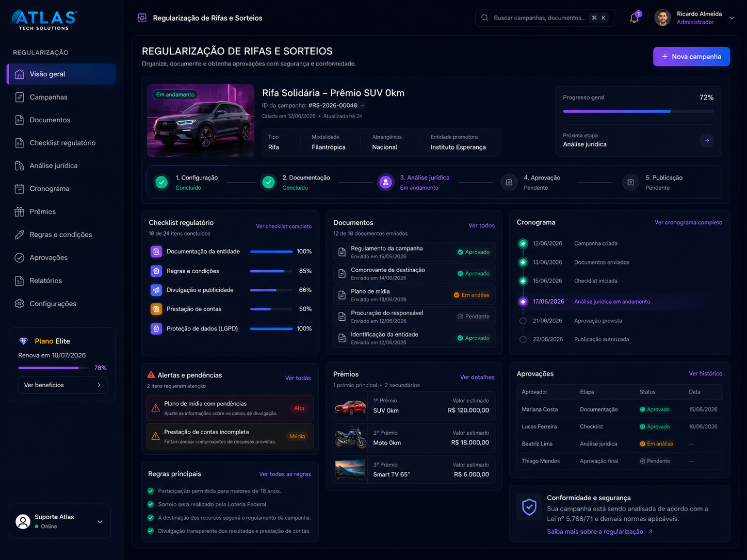Viewport: 747px width, 560px height.
Task: Click the Regras e condições checklist icon
Action: coord(156,271)
